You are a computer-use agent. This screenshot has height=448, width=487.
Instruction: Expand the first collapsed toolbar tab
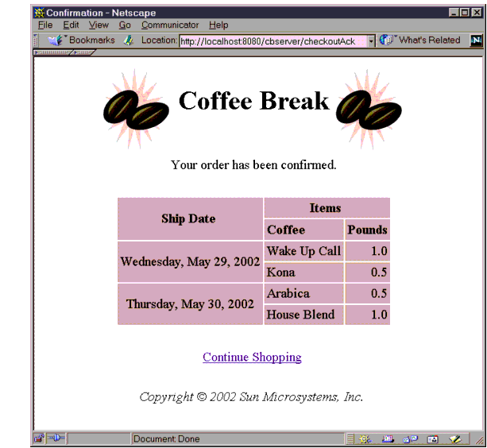[x=52, y=52]
